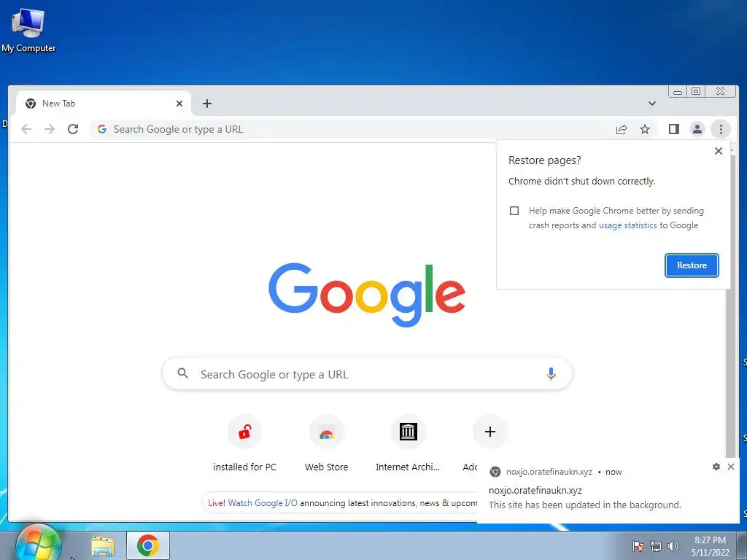Click Chrome icon in notification header
Viewport: 747px width, 560px height.
coord(495,472)
